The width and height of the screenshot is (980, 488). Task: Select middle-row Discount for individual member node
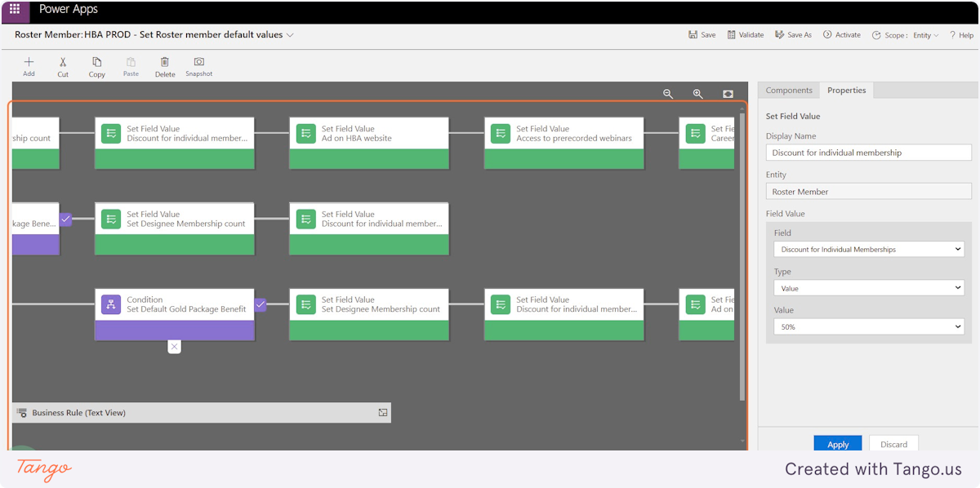(x=369, y=228)
